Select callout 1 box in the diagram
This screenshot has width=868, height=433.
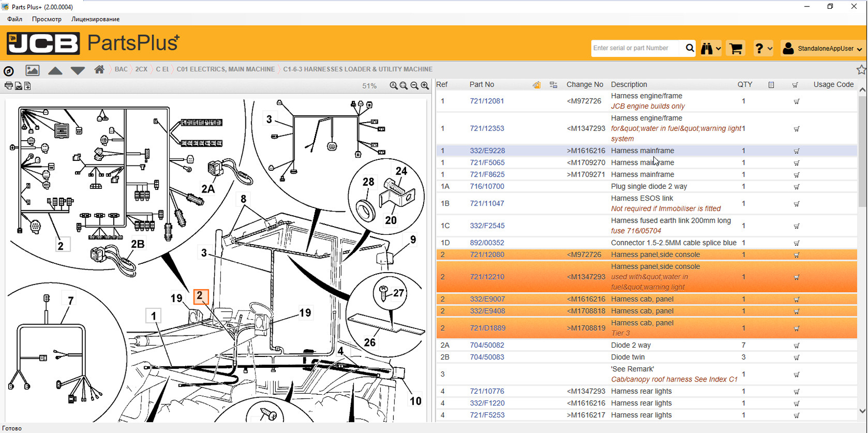coord(154,316)
